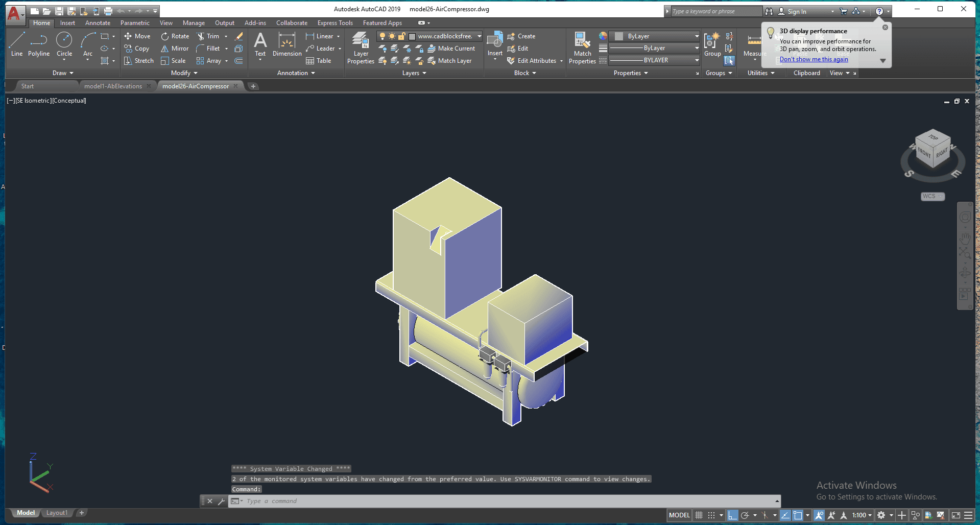This screenshot has width=980, height=525.
Task: Open the Annotate ribbon tab
Action: [98, 23]
